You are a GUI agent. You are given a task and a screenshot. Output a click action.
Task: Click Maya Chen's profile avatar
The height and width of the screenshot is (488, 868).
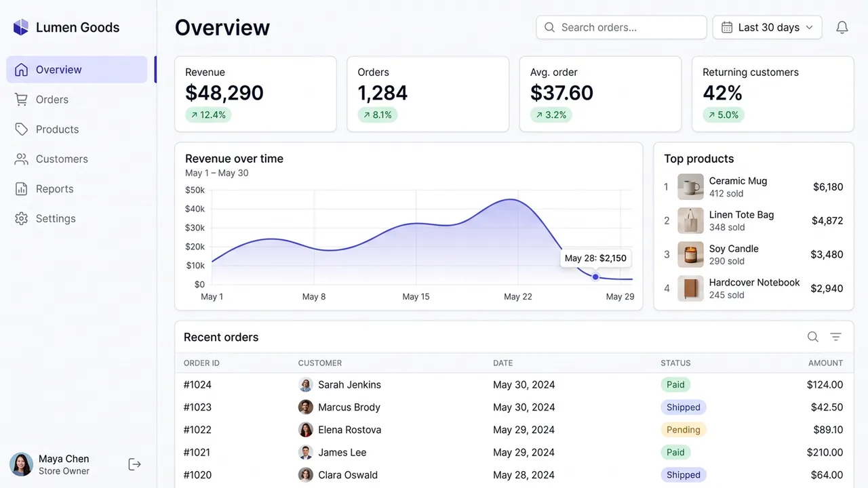pyautogui.click(x=21, y=464)
